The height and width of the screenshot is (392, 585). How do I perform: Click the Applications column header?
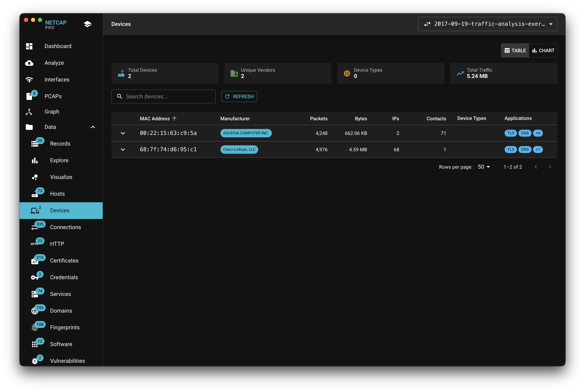point(518,118)
